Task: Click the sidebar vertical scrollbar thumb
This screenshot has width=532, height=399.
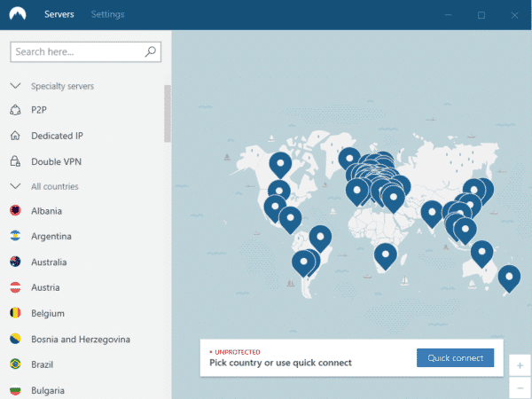Action: (x=168, y=113)
